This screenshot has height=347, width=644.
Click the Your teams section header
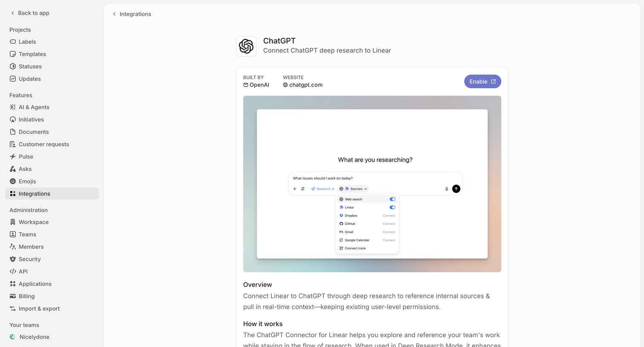[x=24, y=325]
